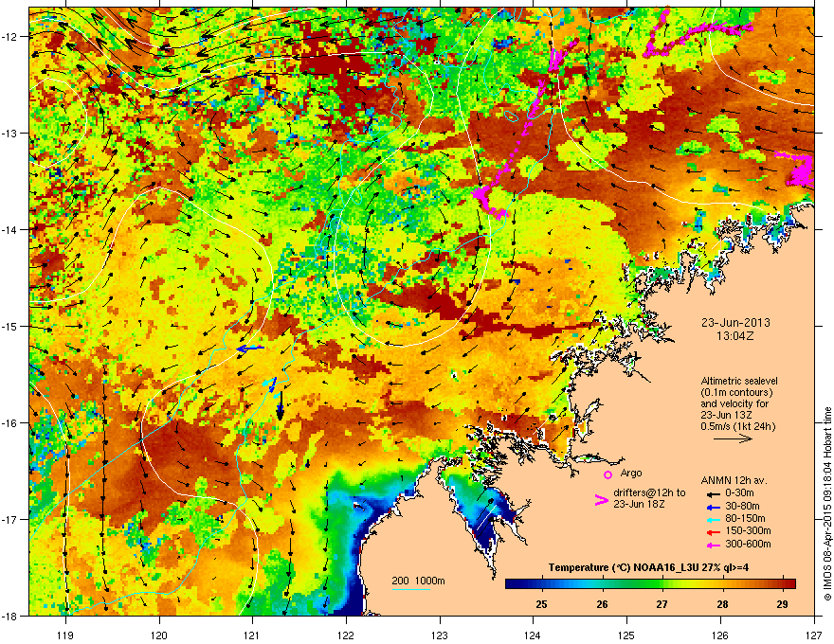The image size is (834, 644).
Task: Click the vertical IMOS copyright timestamp text
Action: tap(827, 504)
